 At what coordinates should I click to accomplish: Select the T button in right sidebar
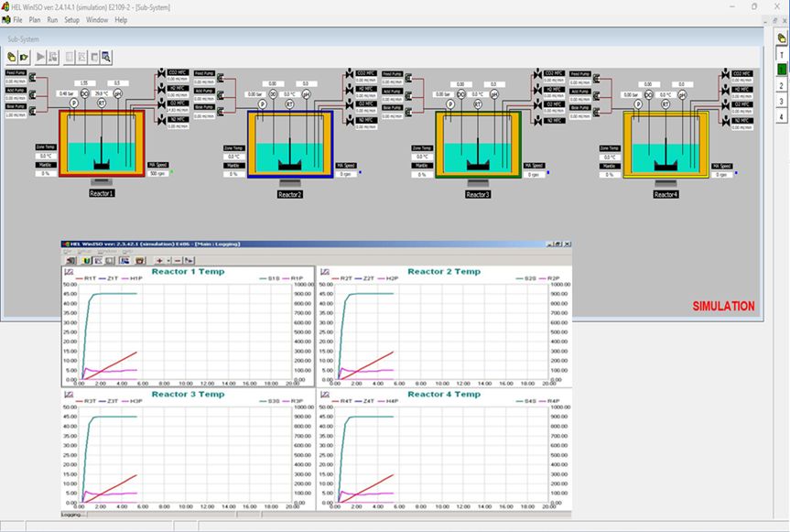pyautogui.click(x=782, y=54)
